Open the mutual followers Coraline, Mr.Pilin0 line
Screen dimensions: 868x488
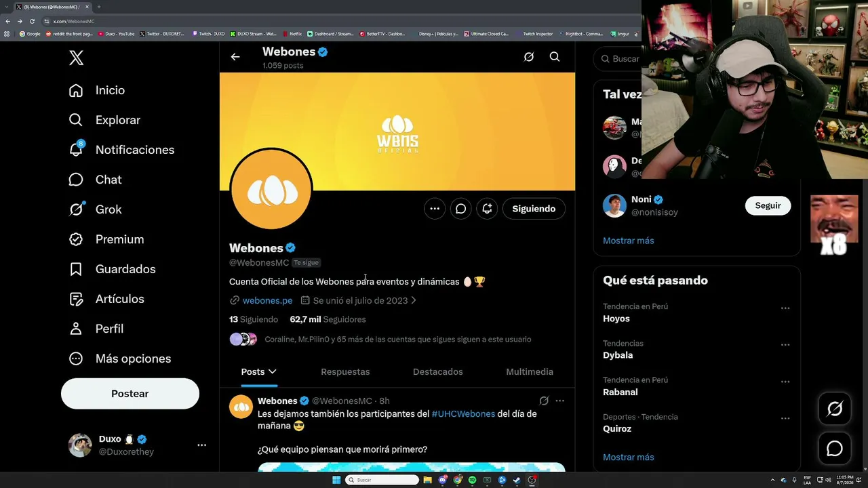click(x=398, y=340)
